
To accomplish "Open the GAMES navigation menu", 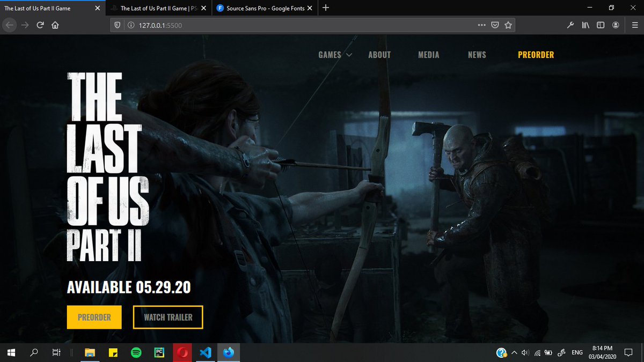I will pyautogui.click(x=330, y=55).
